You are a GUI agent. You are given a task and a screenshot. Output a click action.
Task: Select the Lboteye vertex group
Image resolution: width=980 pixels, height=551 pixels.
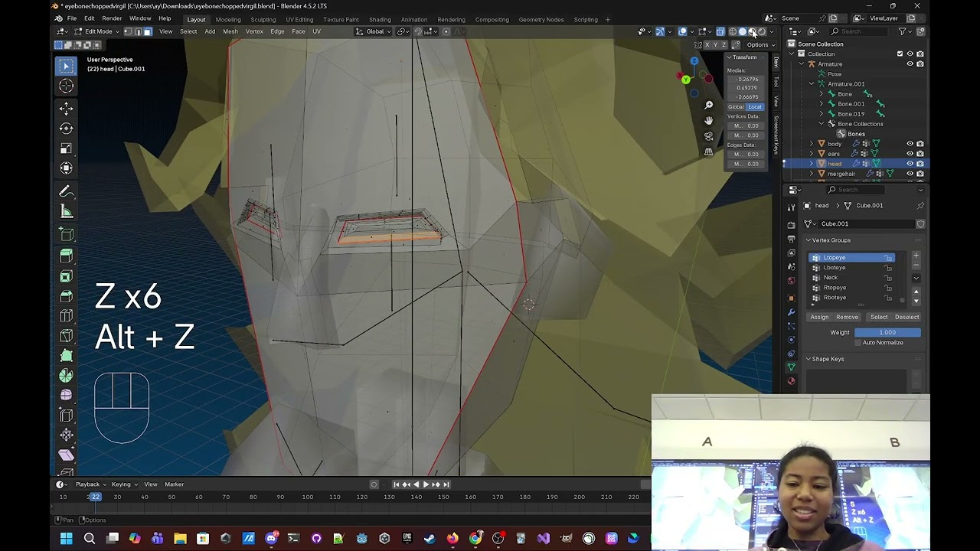click(851, 268)
